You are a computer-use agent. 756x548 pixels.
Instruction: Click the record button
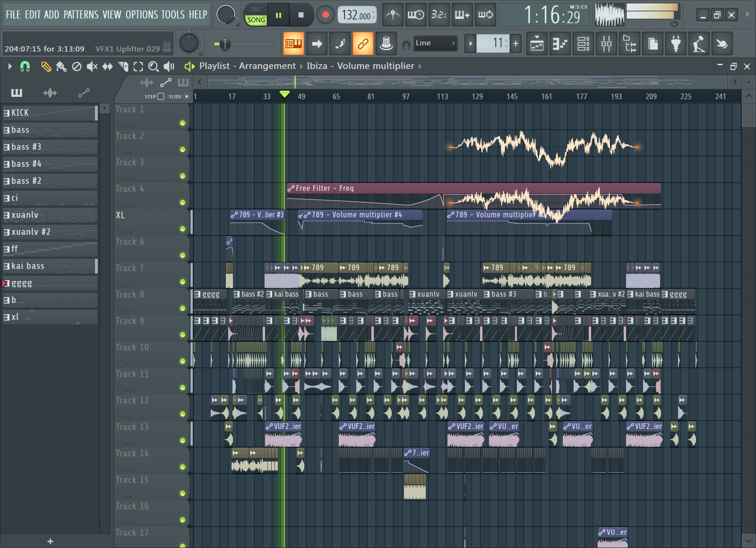pos(325,15)
